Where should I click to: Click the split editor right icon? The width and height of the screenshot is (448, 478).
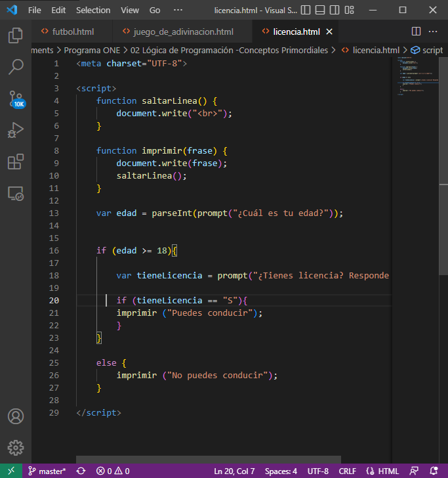[x=416, y=32]
